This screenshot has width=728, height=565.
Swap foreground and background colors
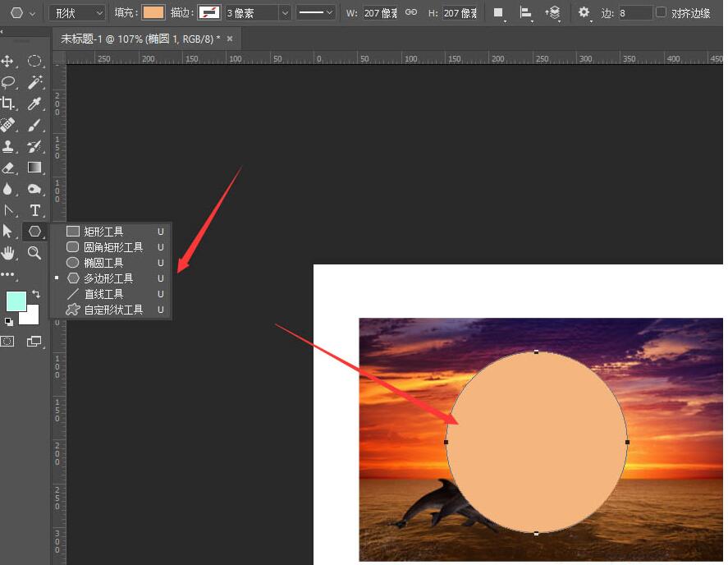click(36, 294)
